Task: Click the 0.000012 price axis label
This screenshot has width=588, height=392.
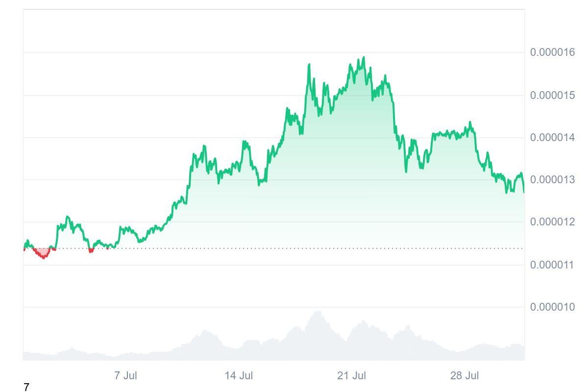Action: [552, 222]
